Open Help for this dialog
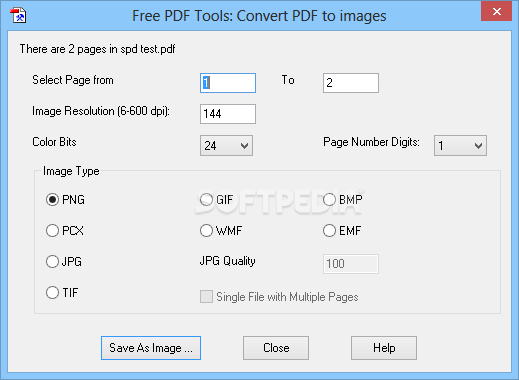This screenshot has height=380, width=519. (384, 348)
